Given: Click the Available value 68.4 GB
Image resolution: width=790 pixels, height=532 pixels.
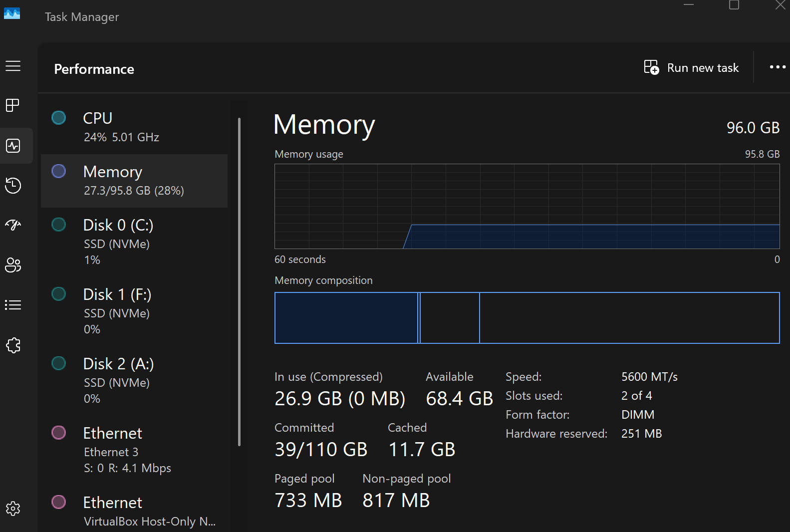Looking at the screenshot, I should (x=460, y=399).
